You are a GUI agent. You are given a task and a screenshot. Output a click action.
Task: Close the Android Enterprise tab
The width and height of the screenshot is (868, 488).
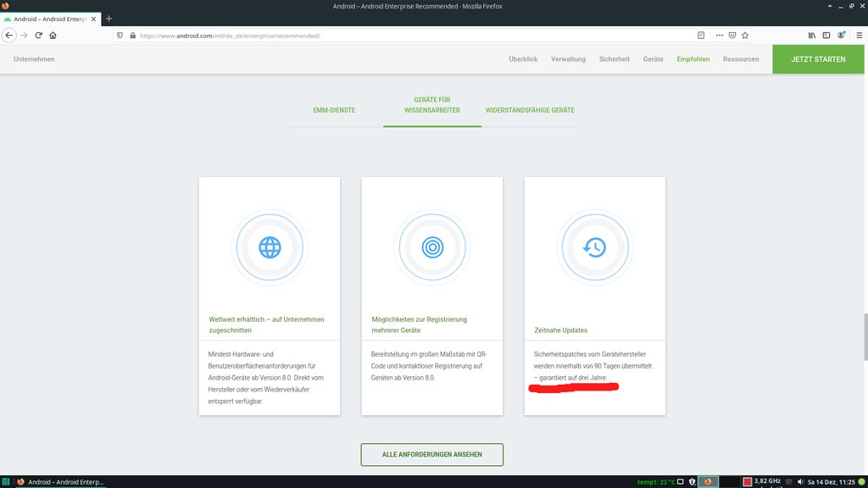tap(93, 19)
